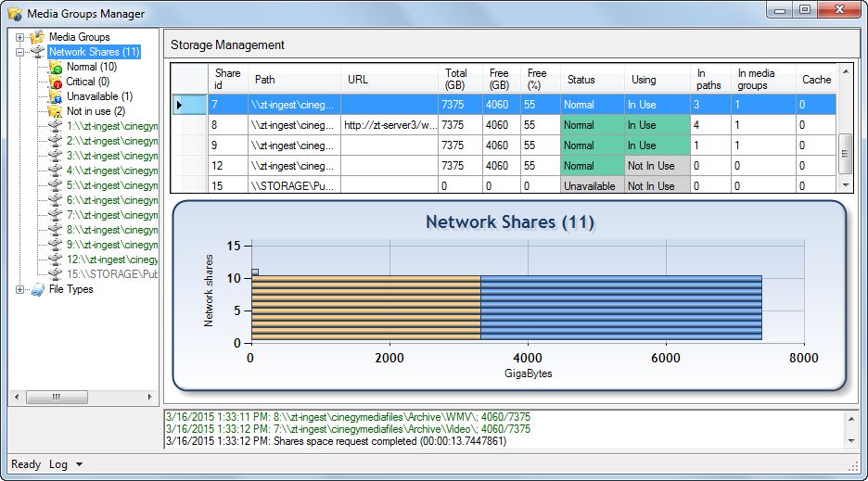Click the blue free-space portion of chart bars
Image resolution: width=868 pixels, height=481 pixels.
[x=621, y=307]
